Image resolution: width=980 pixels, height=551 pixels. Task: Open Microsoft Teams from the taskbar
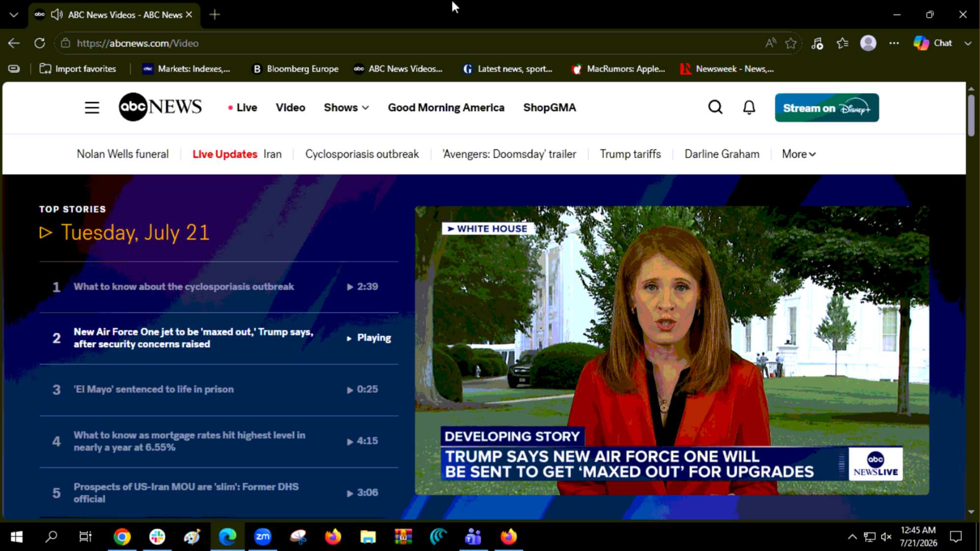(473, 537)
